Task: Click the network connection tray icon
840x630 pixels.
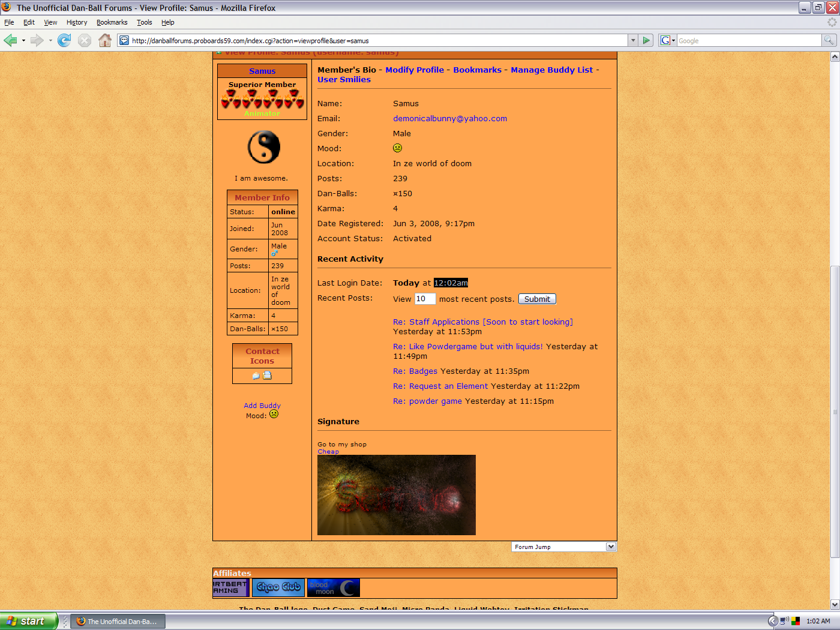Action: pyautogui.click(x=784, y=621)
